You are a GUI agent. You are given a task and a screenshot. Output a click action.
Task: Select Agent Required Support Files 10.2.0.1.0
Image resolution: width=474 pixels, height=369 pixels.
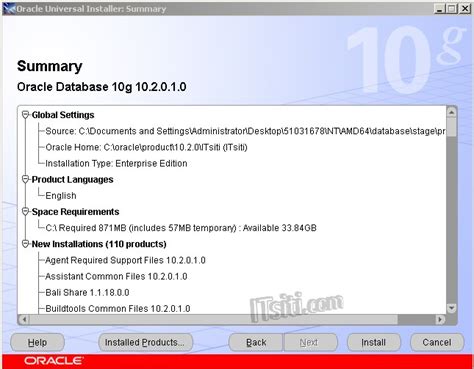pyautogui.click(x=125, y=260)
